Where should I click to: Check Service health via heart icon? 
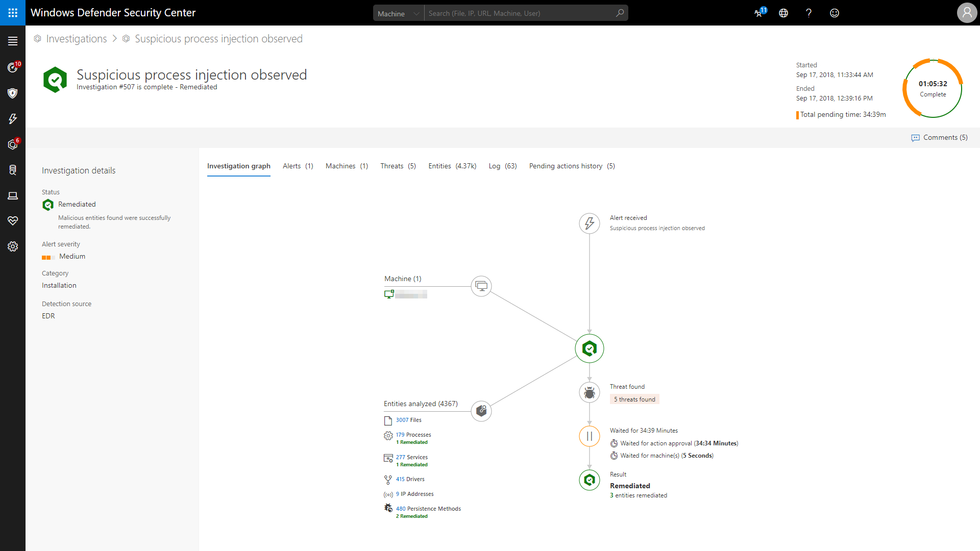[13, 221]
